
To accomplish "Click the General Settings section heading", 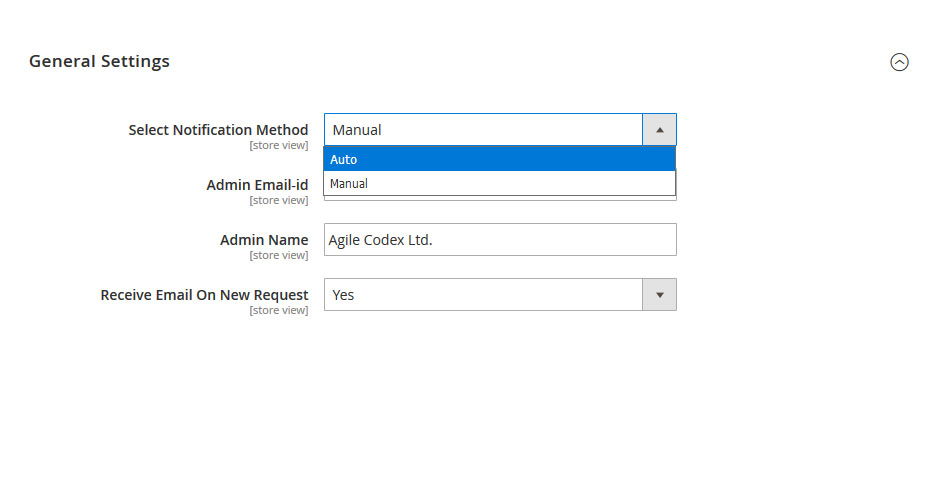I will tap(99, 61).
